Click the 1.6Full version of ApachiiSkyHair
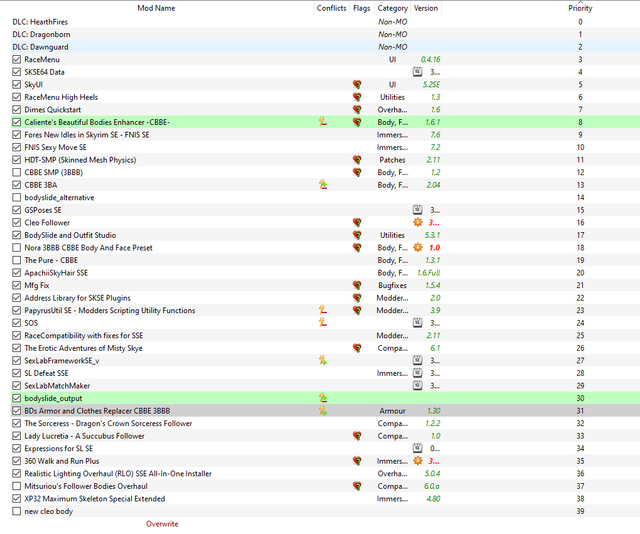The width and height of the screenshot is (640, 534). click(x=429, y=273)
